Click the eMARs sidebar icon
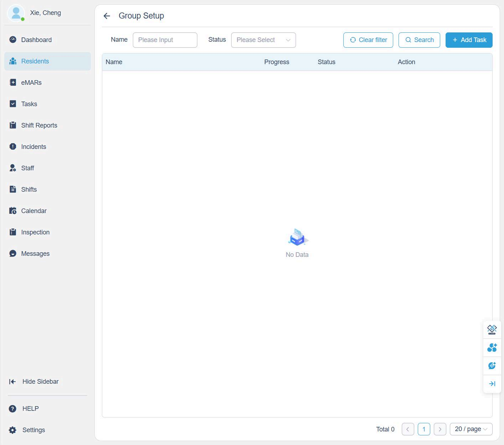Viewport: 504px width, 445px height. tap(13, 82)
